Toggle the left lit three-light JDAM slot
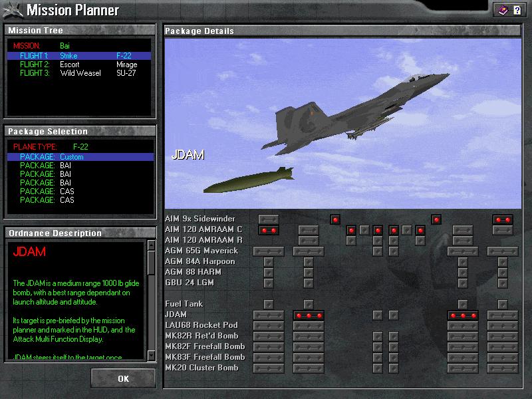The image size is (532, 399). 309,315
